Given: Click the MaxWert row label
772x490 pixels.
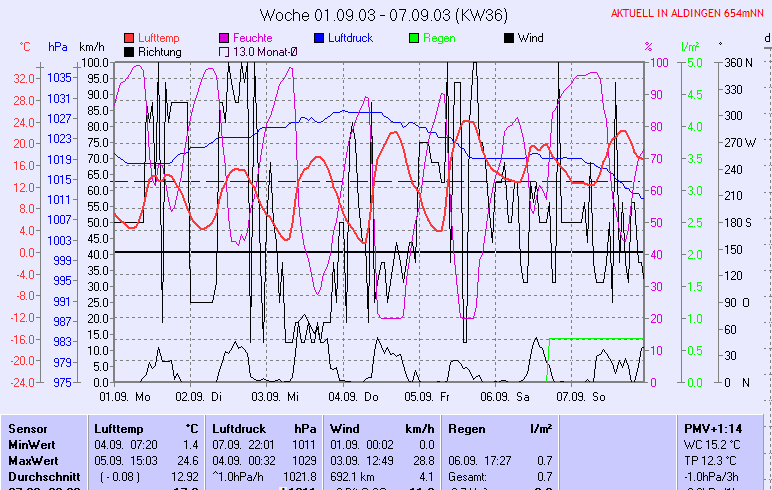Looking at the screenshot, I should (x=31, y=460).
